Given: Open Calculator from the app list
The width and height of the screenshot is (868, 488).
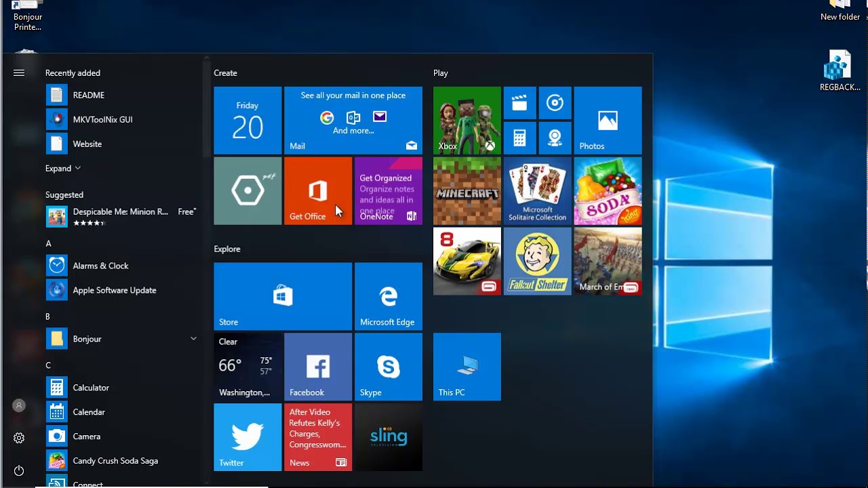Looking at the screenshot, I should click(x=122, y=388).
